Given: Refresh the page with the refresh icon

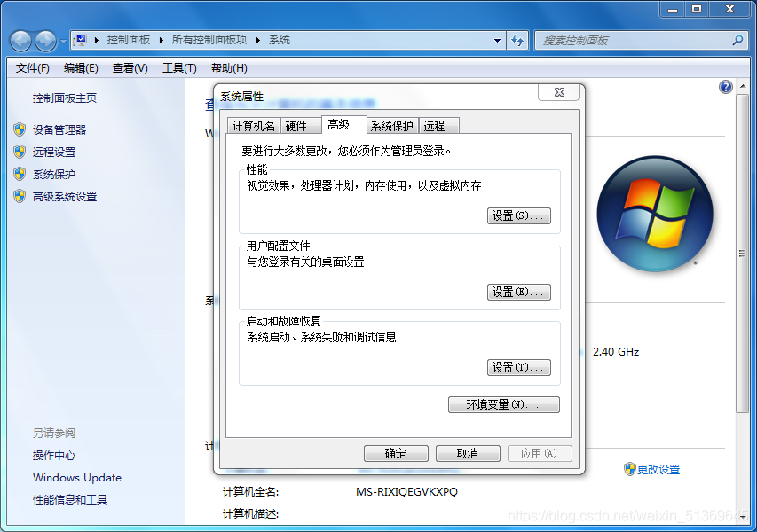Looking at the screenshot, I should 517,40.
